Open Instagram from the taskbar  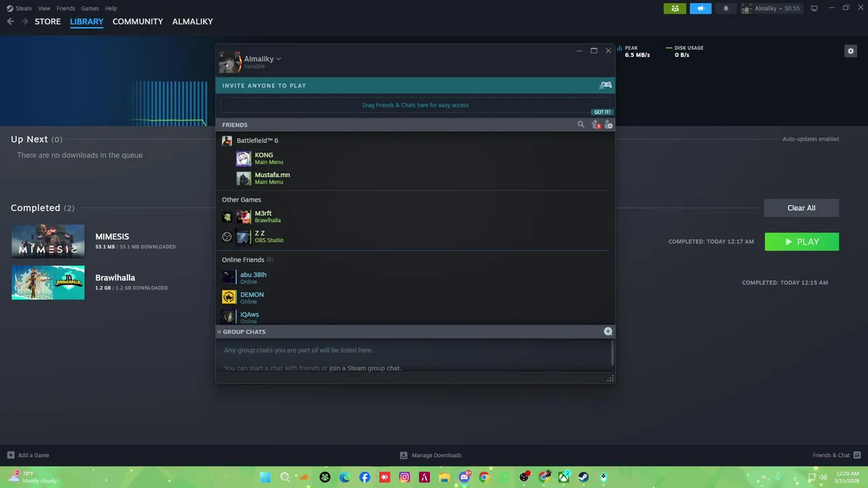click(x=405, y=477)
